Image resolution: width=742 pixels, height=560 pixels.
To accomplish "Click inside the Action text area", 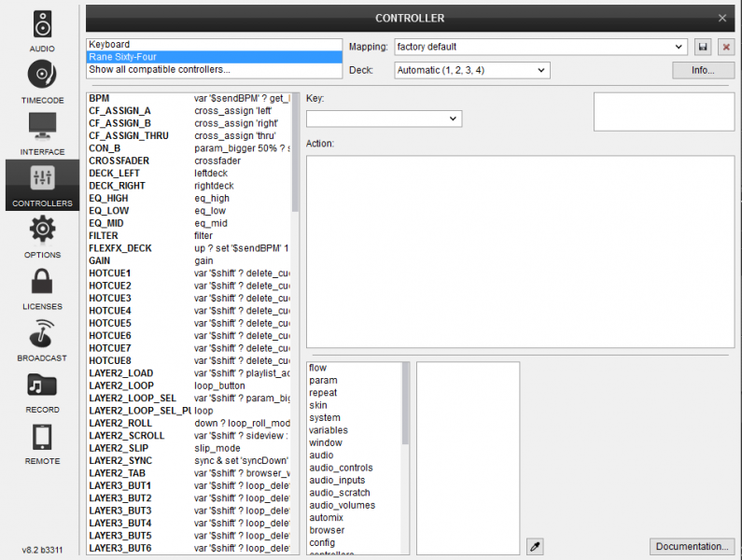I will pyautogui.click(x=520, y=252).
